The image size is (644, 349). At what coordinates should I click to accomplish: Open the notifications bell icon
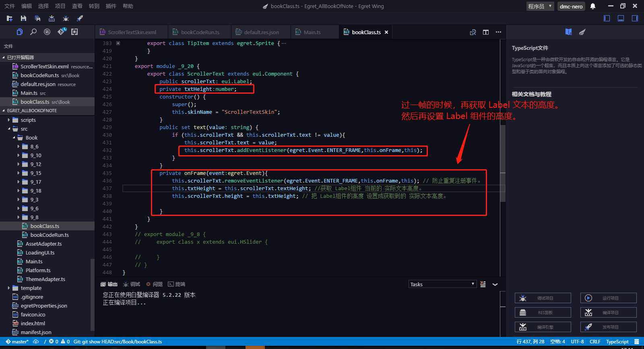point(593,6)
